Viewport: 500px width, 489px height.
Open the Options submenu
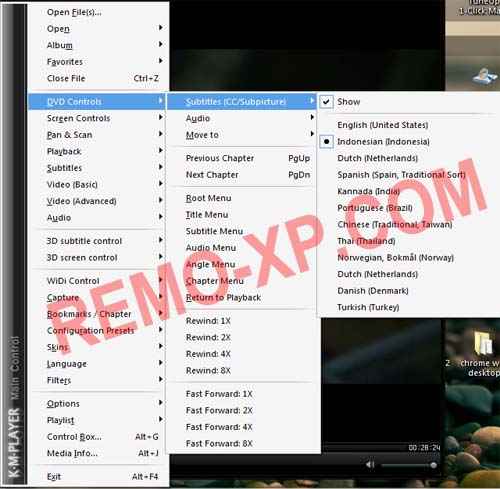click(x=97, y=404)
